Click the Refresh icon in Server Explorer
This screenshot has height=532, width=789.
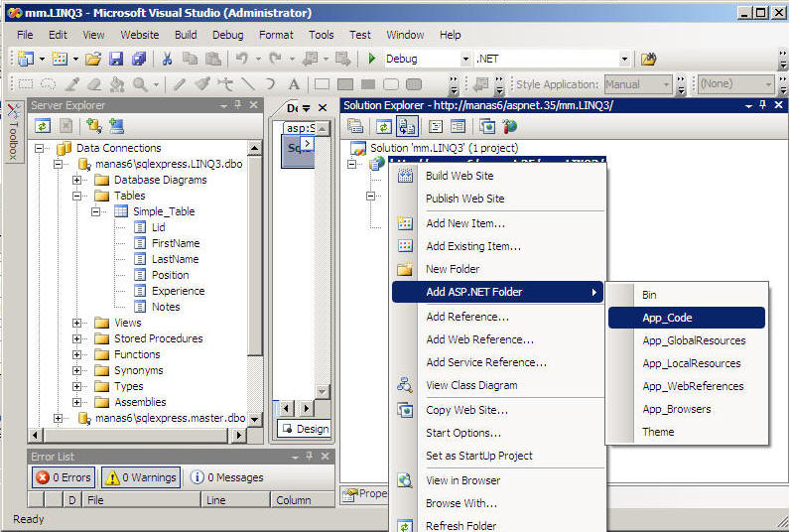coord(43,125)
